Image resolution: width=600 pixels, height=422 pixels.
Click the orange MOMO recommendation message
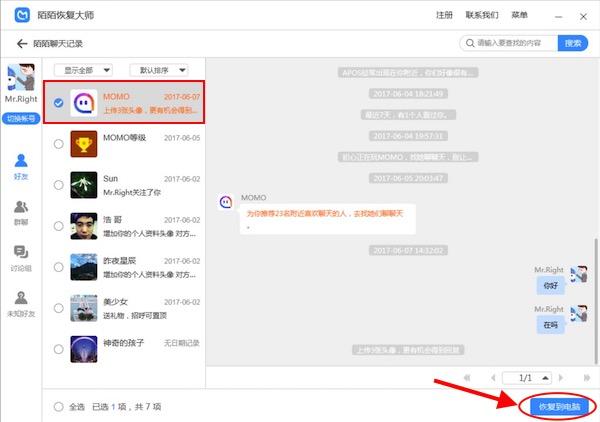tap(328, 219)
